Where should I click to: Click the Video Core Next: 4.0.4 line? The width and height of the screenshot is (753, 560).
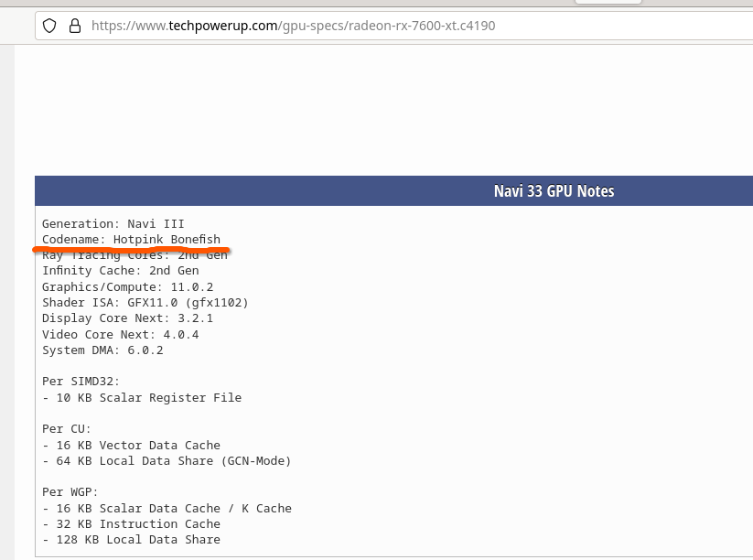120,334
